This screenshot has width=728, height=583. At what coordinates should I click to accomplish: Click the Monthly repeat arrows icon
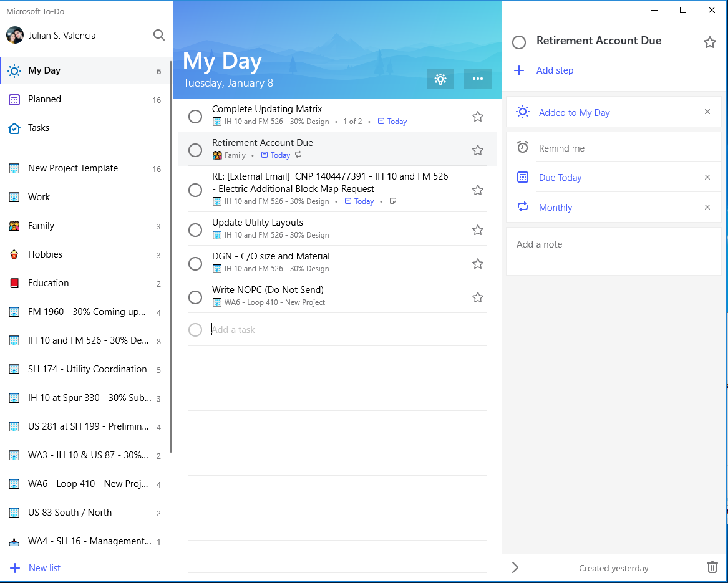point(523,207)
